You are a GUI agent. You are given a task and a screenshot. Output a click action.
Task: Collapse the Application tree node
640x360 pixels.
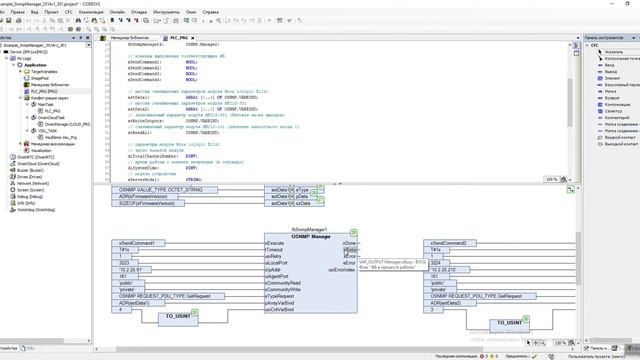pyautogui.click(x=13, y=65)
